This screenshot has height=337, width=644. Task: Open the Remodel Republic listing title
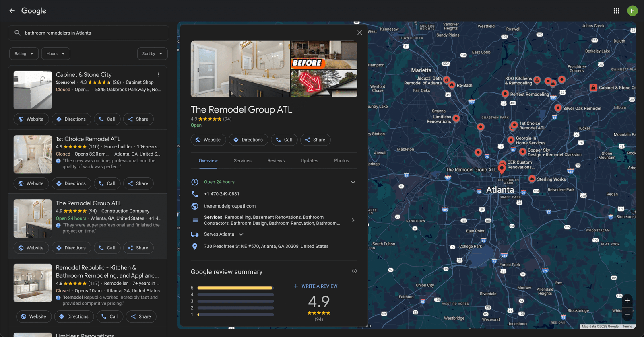[107, 271]
